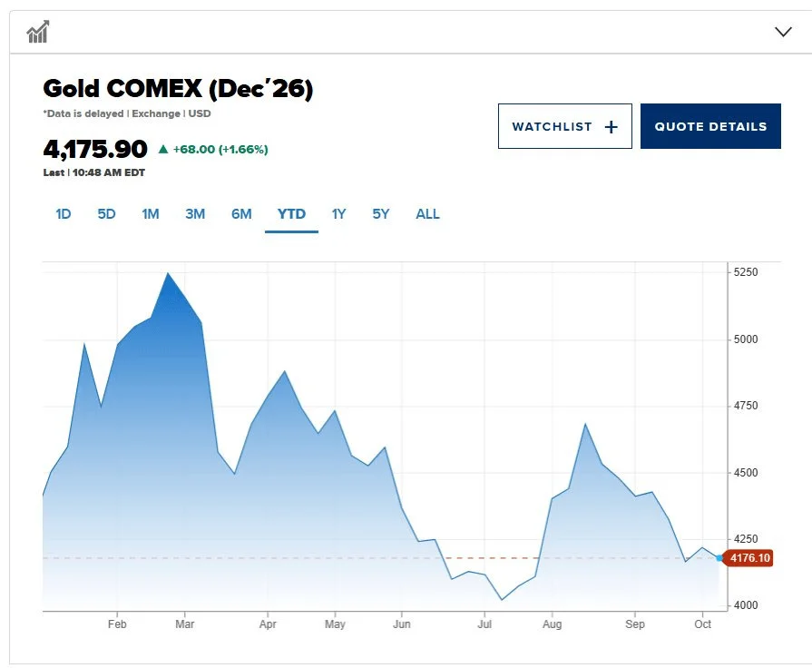Image resolution: width=812 pixels, height=668 pixels.
Task: Click the Aug label on the time axis
Action: tap(552, 624)
